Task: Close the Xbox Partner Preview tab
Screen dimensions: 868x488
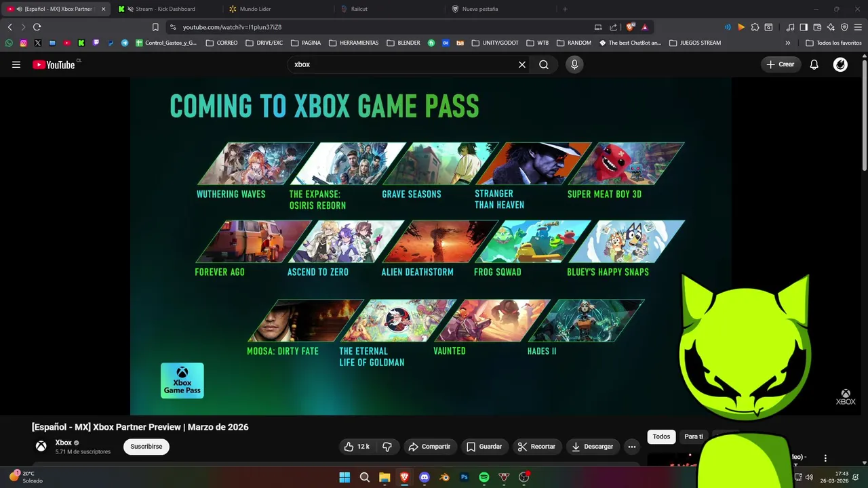Action: tap(103, 9)
